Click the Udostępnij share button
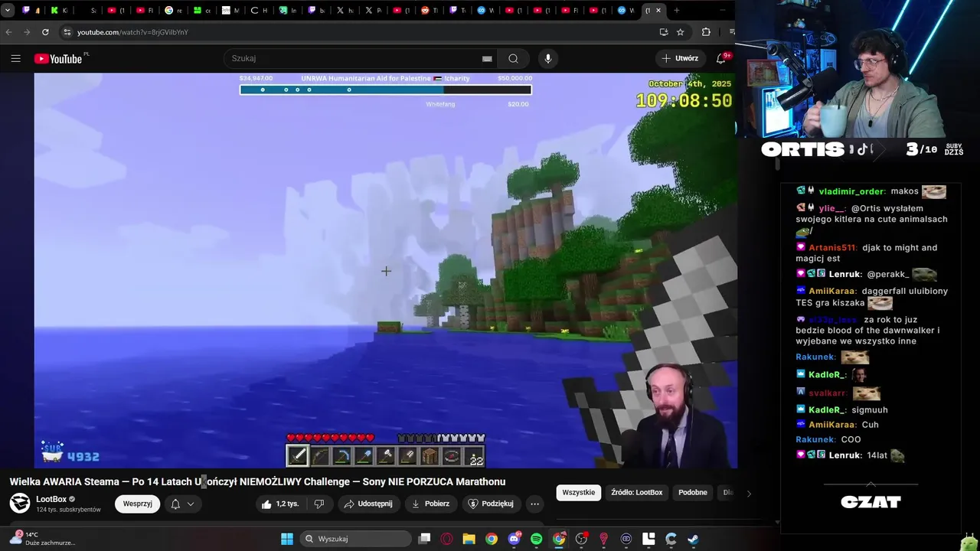Viewport: 980px width, 551px height. pyautogui.click(x=368, y=504)
